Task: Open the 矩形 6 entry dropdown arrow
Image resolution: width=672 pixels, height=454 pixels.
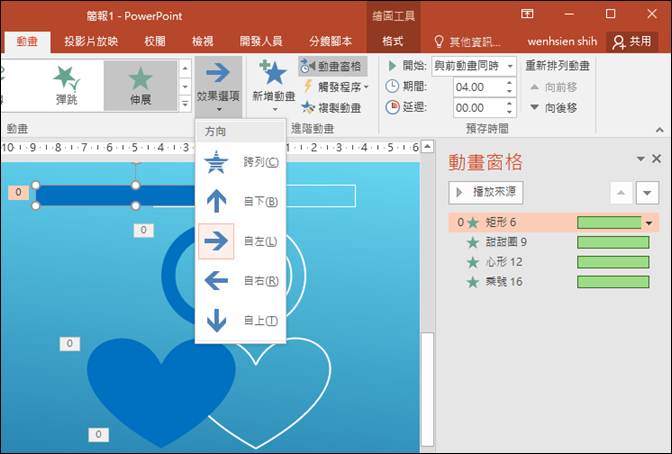Action: (649, 223)
